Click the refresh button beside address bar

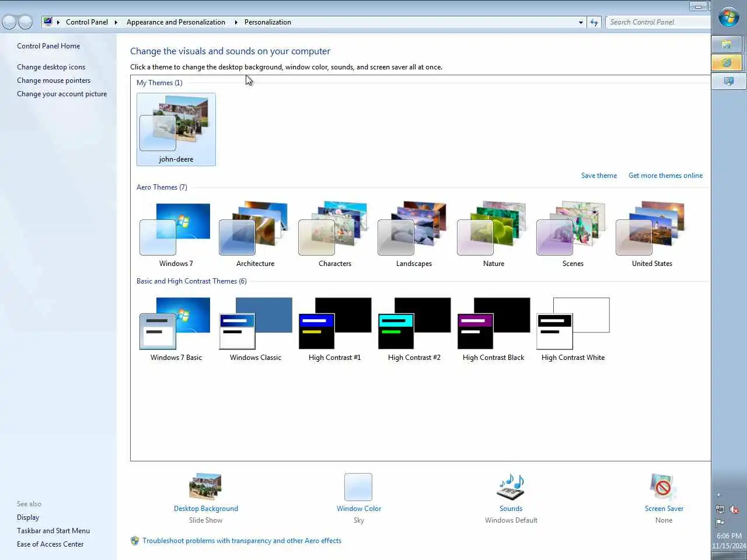[594, 22]
